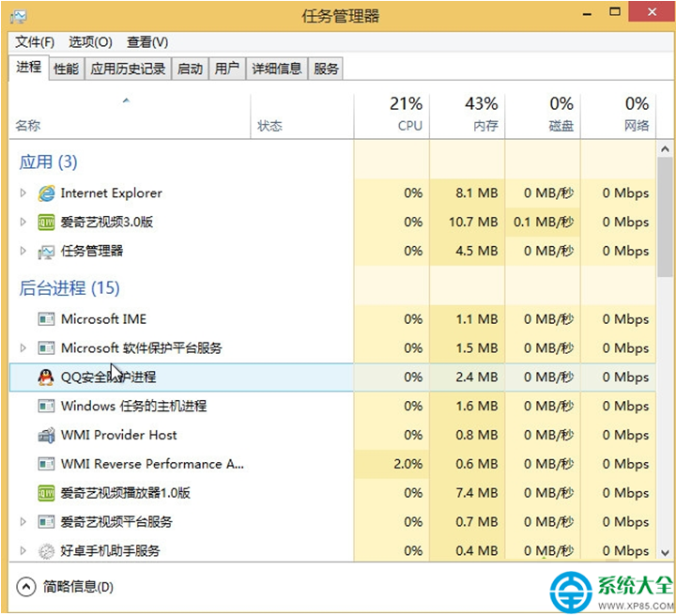Viewport: 676px width, 616px height.
Task: Collapse details with the 简略信息 arrow icon
Action: click(26, 587)
